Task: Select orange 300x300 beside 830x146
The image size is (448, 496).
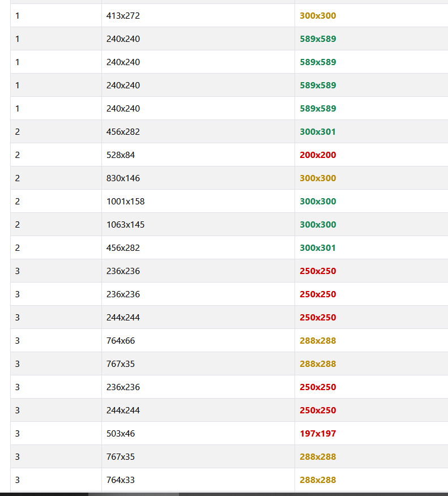Action: pos(318,178)
